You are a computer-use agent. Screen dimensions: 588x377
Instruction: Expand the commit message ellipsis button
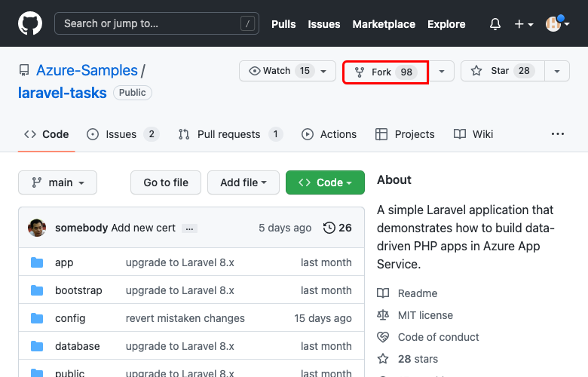pyautogui.click(x=189, y=228)
